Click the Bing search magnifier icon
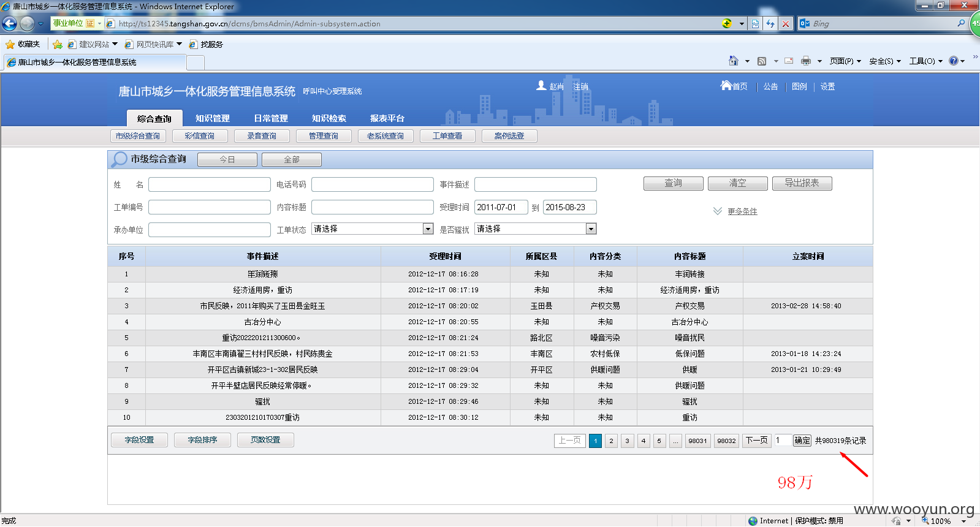 961,23
